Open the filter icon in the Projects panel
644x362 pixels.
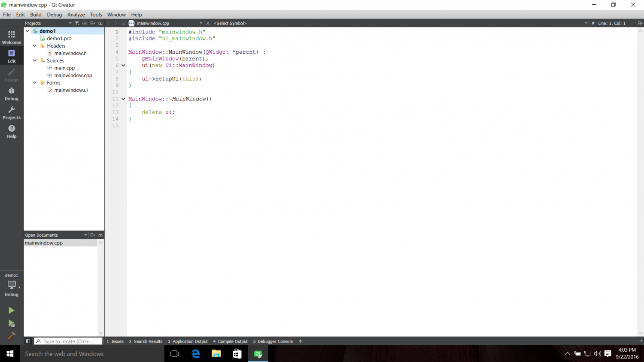pos(77,23)
